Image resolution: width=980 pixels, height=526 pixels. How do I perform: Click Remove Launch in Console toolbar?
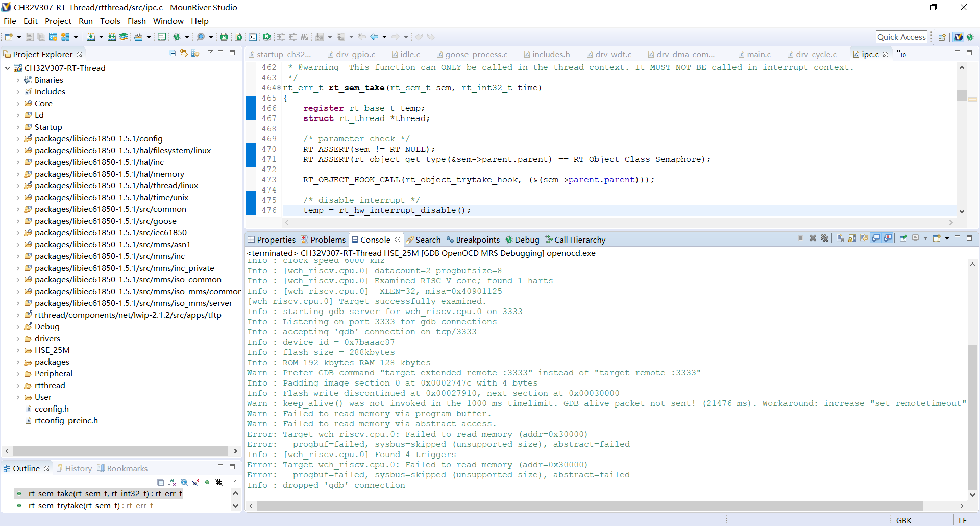pos(813,238)
